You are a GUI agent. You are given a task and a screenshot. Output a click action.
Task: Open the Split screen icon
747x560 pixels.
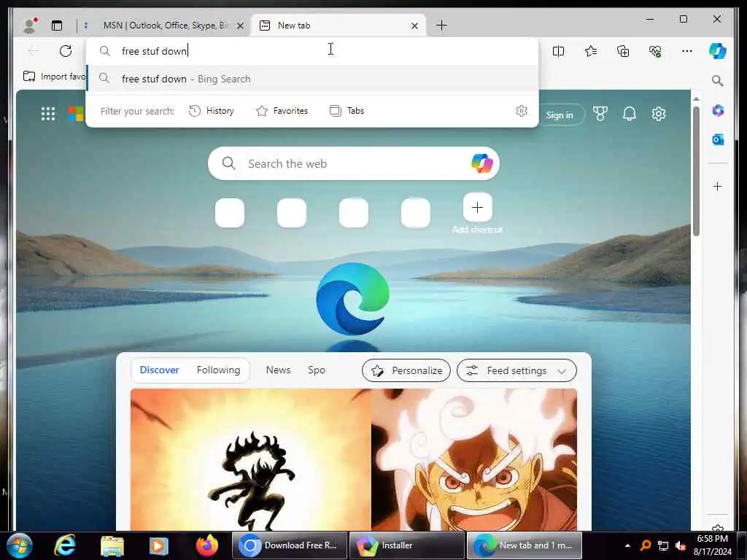(x=558, y=51)
